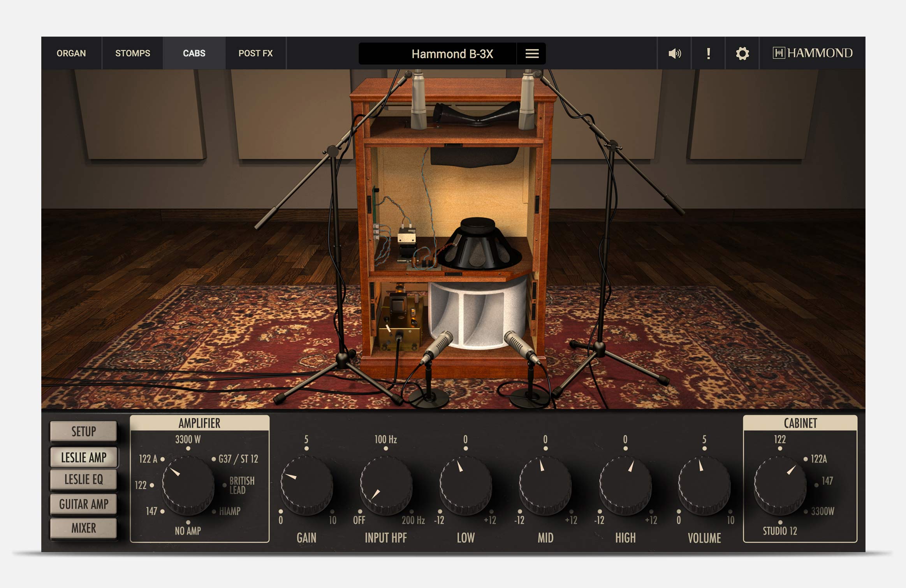Select 147 on the amplifier selector

pos(153,511)
